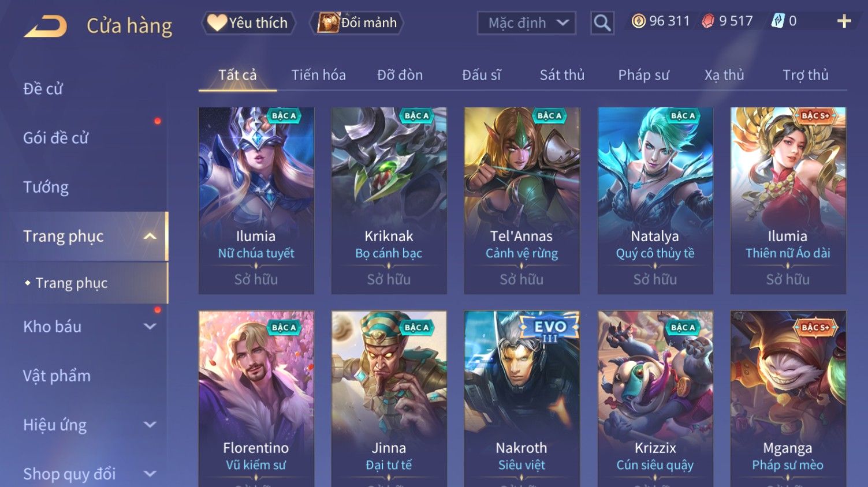Click the golden back arrow icon
The image size is (868, 487).
[45, 26]
